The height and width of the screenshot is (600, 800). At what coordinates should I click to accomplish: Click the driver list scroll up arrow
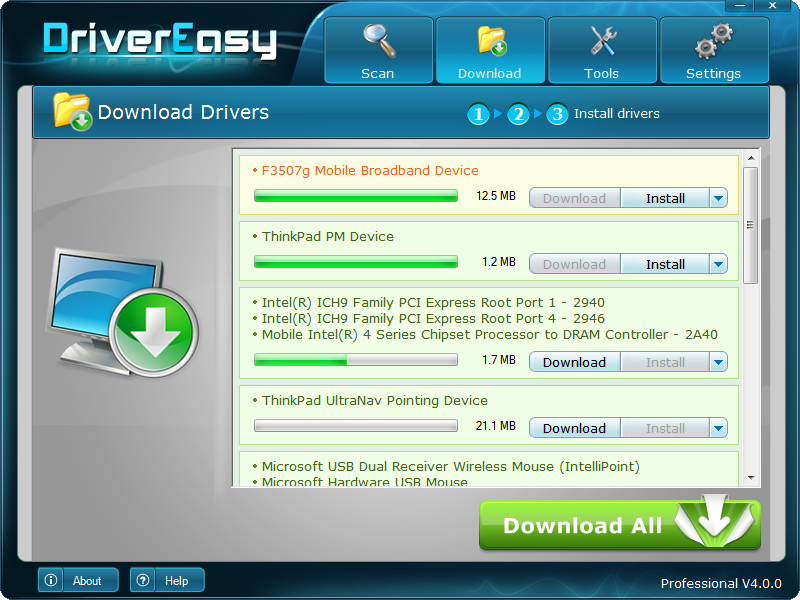point(751,158)
